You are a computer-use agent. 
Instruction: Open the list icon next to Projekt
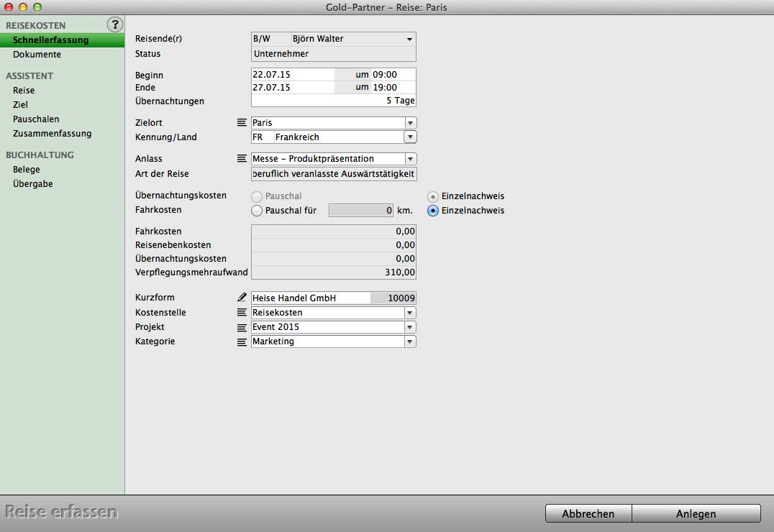242,327
